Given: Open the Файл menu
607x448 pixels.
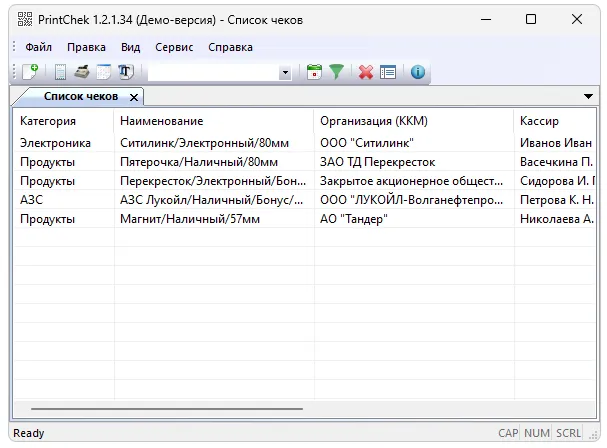Looking at the screenshot, I should 39,47.
